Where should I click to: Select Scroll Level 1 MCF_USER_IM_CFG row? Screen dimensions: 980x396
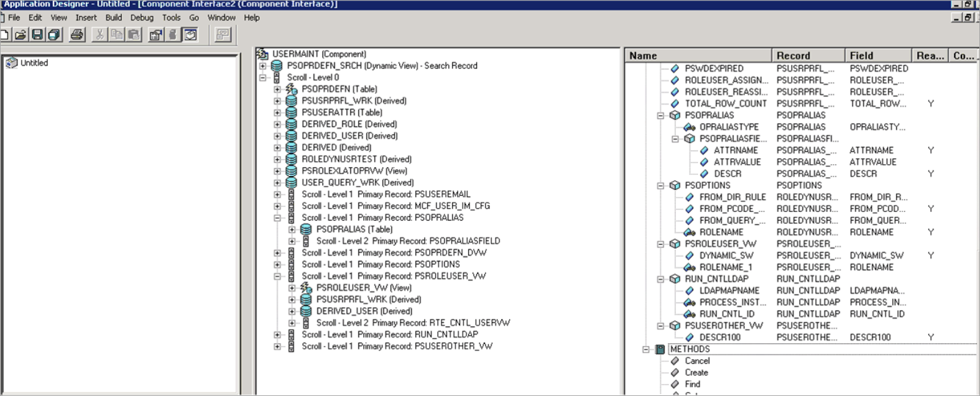click(x=395, y=206)
